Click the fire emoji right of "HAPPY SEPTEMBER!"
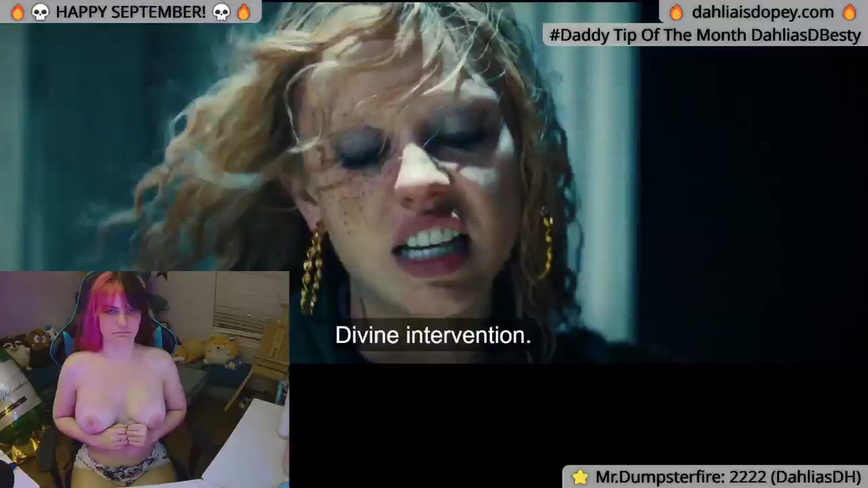This screenshot has width=868, height=488. tap(244, 12)
